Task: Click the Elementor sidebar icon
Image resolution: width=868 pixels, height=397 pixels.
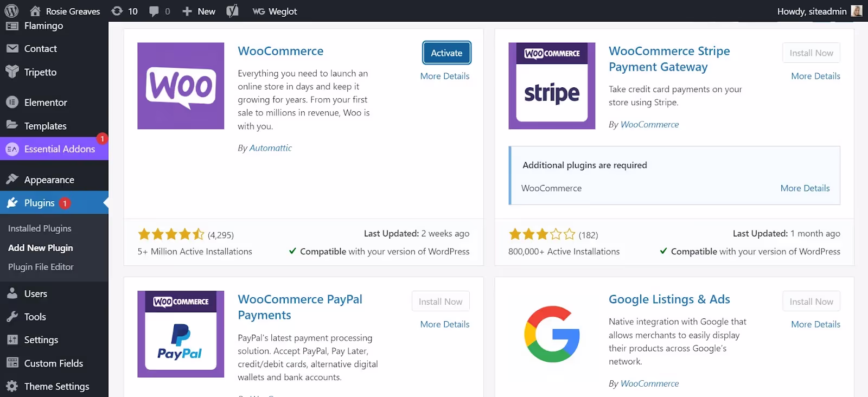Action: 12,102
